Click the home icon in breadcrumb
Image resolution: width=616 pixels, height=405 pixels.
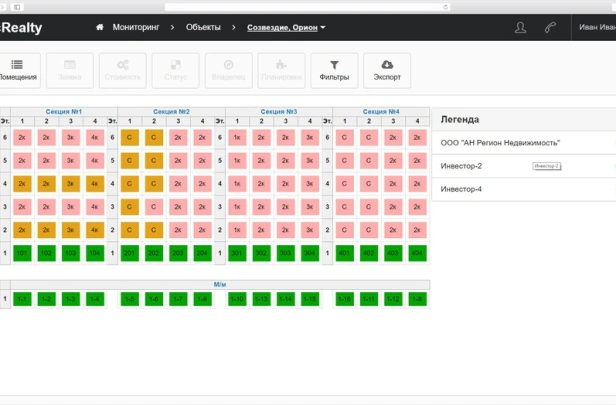click(100, 27)
